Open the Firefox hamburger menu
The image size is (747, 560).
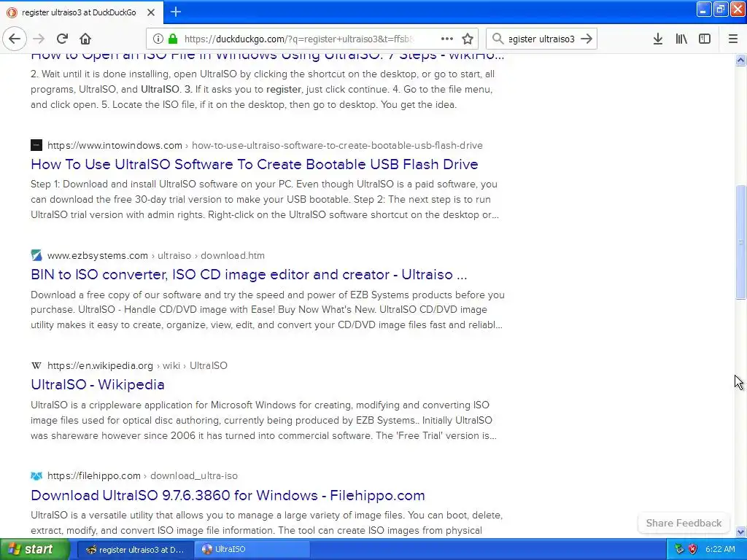733,39
